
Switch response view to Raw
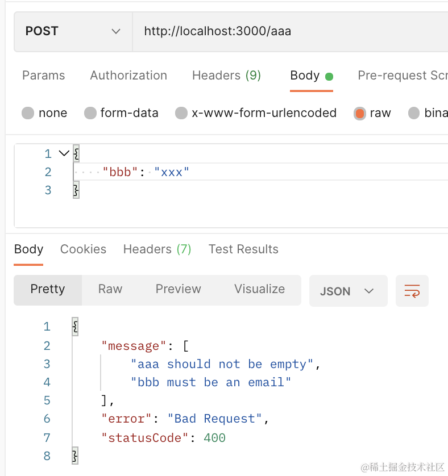[x=110, y=289]
